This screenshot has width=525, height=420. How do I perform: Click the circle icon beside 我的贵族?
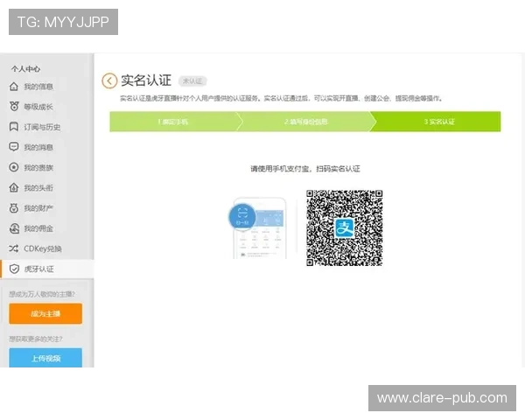coord(14,167)
